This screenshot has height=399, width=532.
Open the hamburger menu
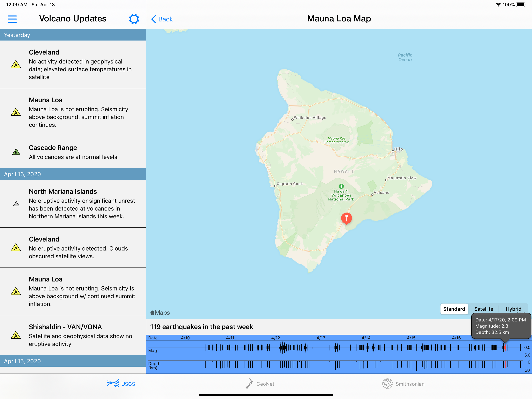(12, 19)
